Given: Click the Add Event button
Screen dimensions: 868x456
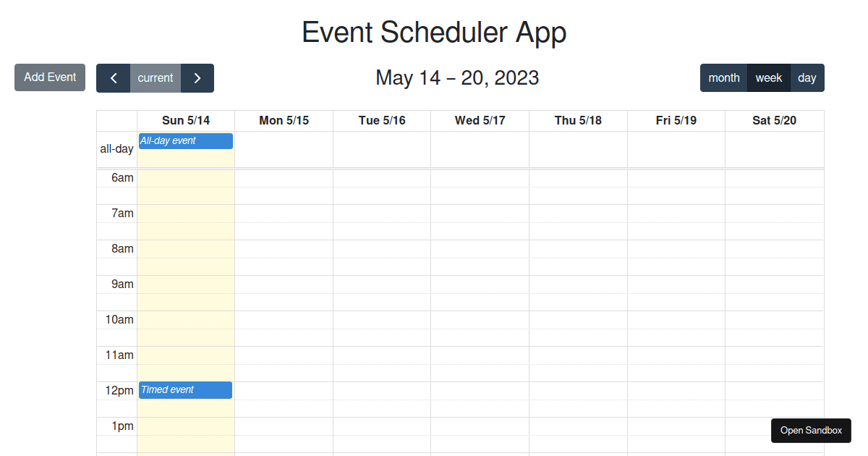Looking at the screenshot, I should [49, 77].
